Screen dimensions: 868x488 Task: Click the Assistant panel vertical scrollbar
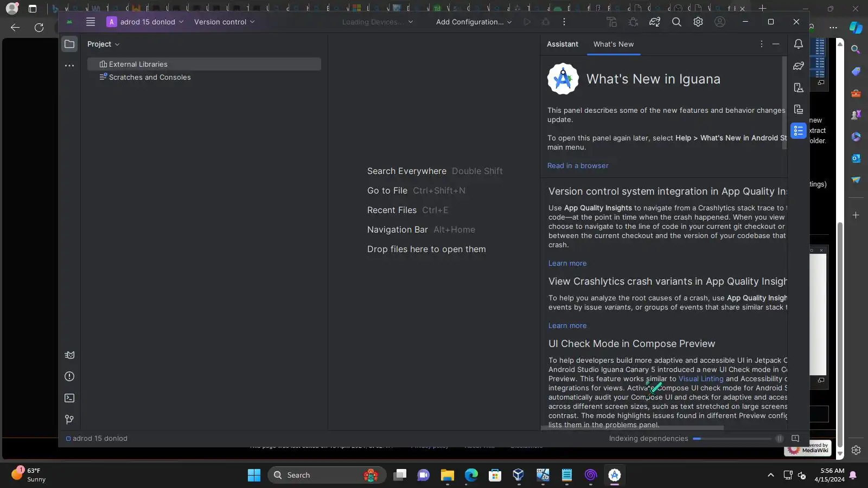tap(784, 103)
